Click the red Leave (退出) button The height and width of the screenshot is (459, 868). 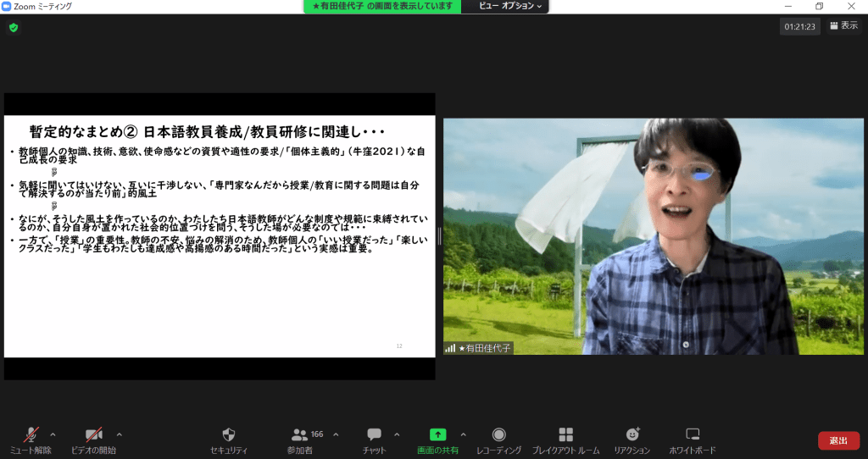pos(838,440)
